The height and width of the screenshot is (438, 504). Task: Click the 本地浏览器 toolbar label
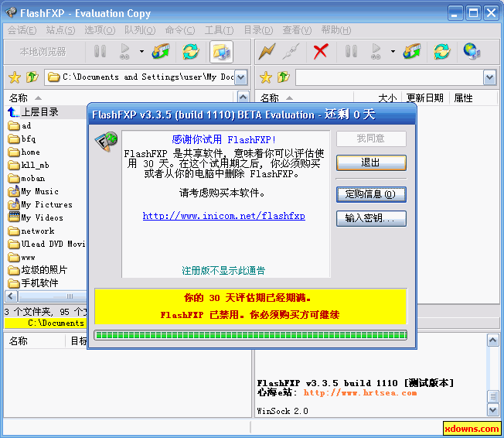[x=43, y=52]
